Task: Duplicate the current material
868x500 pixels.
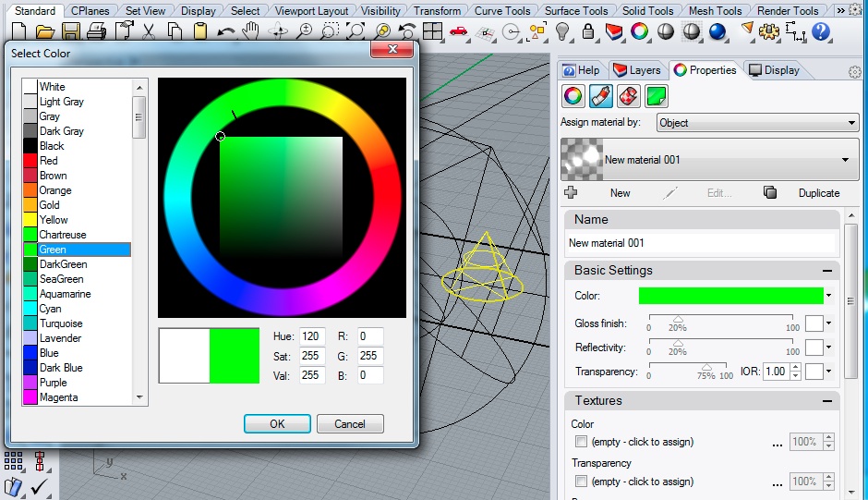Action: [x=819, y=193]
